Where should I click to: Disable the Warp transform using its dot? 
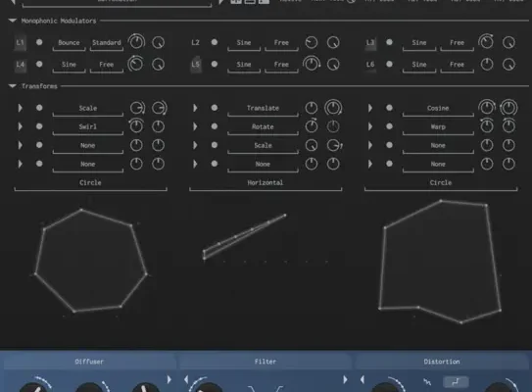(x=390, y=126)
